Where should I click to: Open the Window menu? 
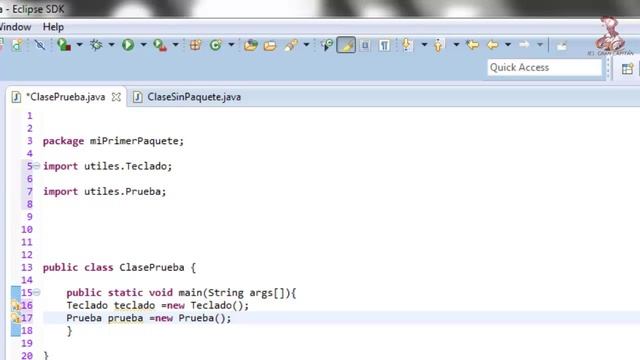tap(15, 27)
